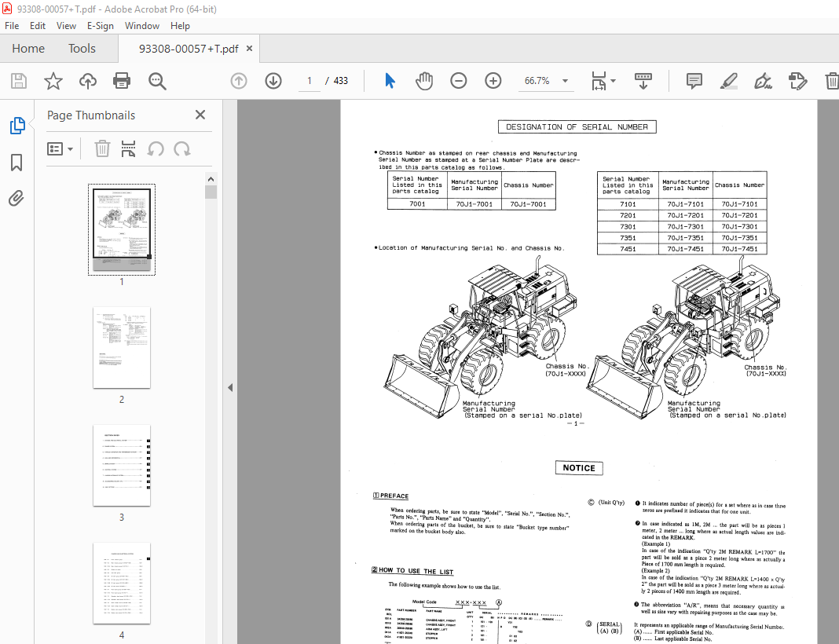This screenshot has width=839, height=644.
Task: Open the Find text search tool
Action: pos(157,82)
